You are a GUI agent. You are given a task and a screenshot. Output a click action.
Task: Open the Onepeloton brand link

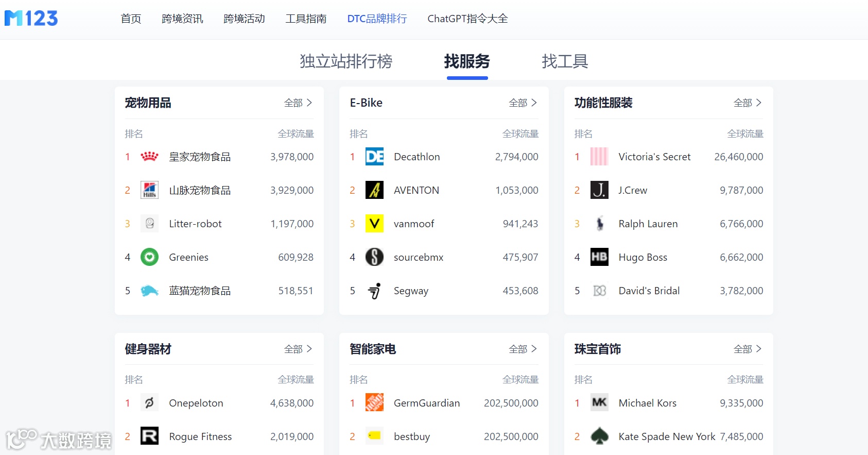coord(196,403)
